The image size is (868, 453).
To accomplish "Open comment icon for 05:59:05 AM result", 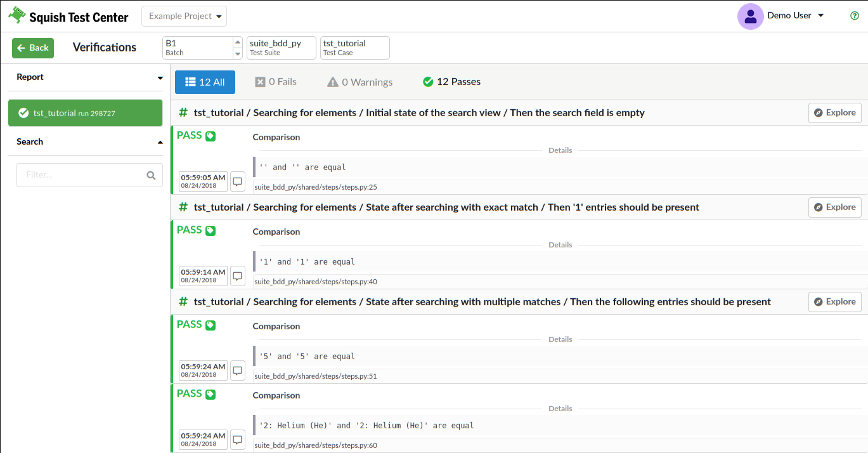I will tap(238, 181).
